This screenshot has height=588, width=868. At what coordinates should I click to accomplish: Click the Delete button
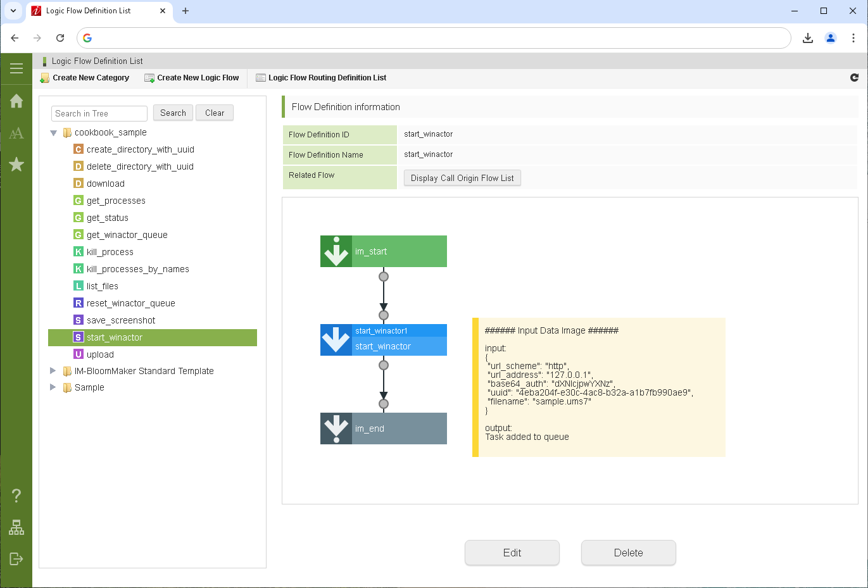(629, 553)
